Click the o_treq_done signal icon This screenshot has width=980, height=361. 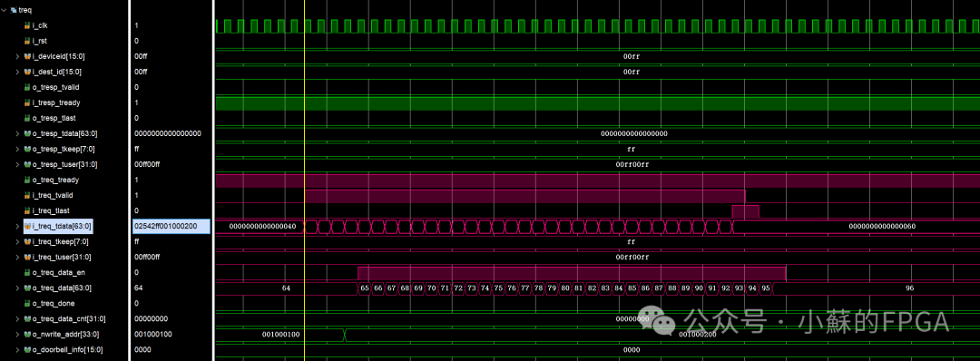(27, 304)
